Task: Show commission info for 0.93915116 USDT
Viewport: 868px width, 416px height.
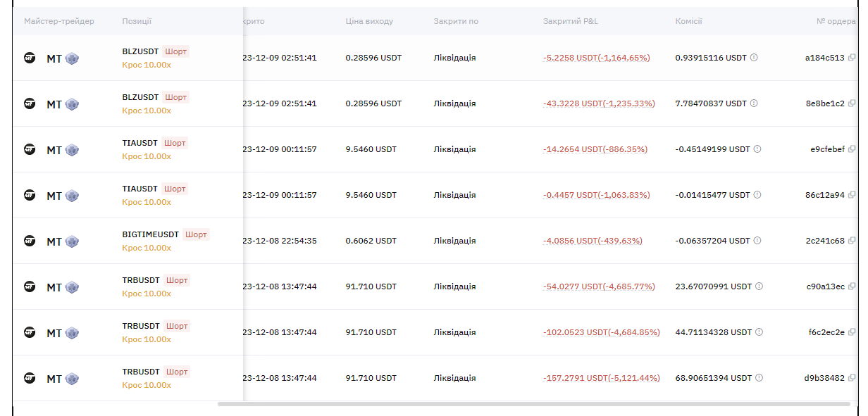Action: click(x=754, y=58)
